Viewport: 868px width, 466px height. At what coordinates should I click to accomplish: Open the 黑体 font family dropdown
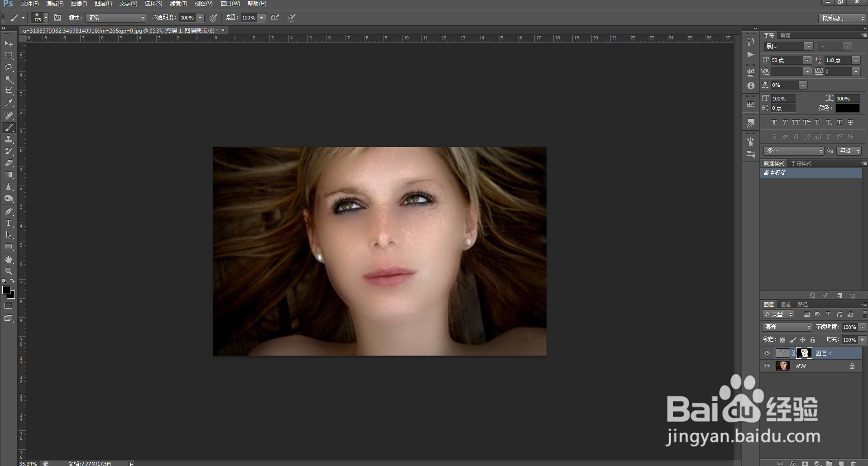coord(808,46)
